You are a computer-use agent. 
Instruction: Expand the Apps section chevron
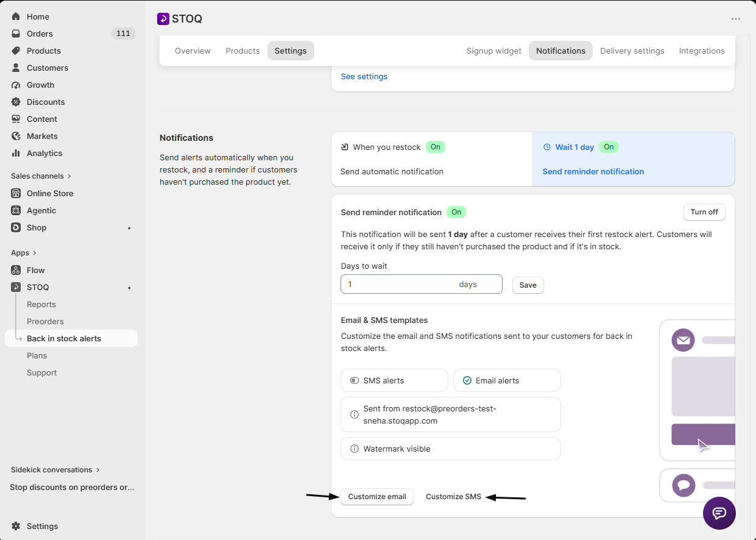[35, 253]
